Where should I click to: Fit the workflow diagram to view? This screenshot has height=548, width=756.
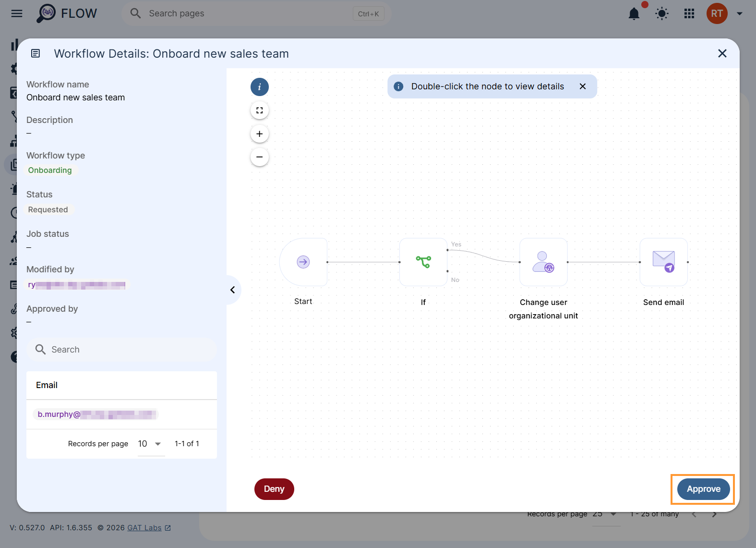[x=260, y=110]
